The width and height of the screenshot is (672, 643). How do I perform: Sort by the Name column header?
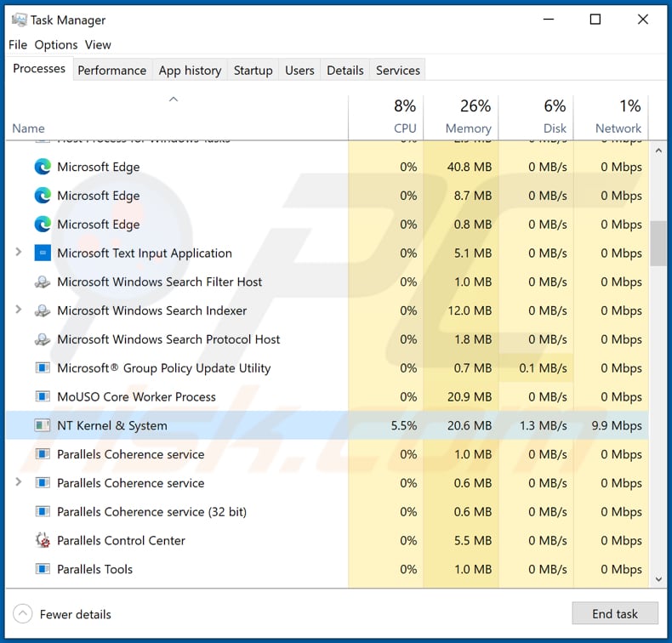tap(28, 128)
